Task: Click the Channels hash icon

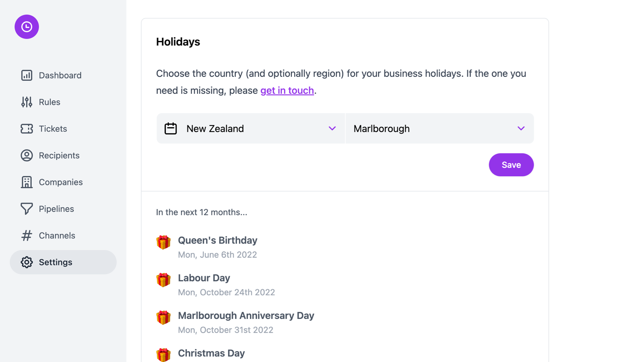Action: 26,235
